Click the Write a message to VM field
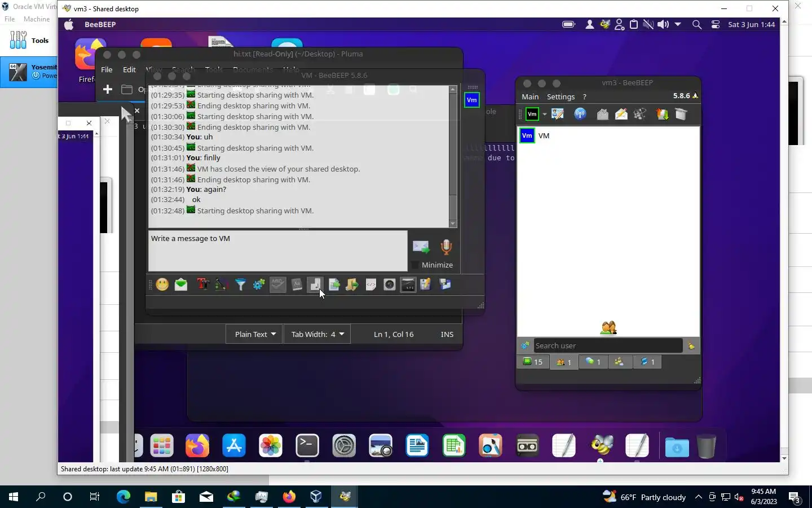 coord(277,251)
